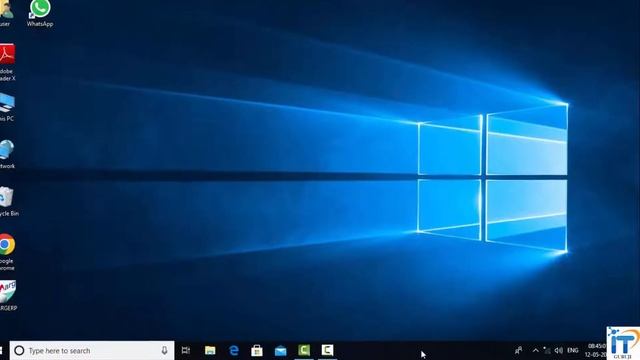
Task: Open the Mail app from the taskbar
Action: (x=280, y=351)
